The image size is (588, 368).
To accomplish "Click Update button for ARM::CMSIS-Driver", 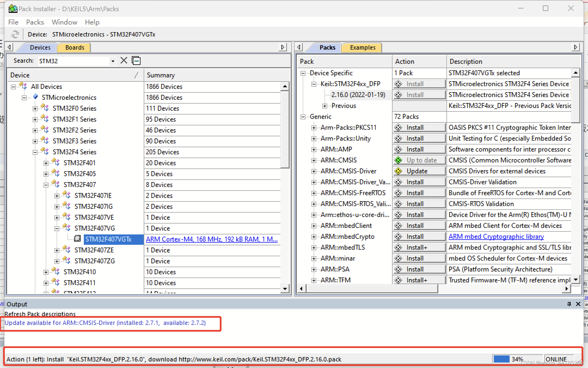I will click(419, 171).
